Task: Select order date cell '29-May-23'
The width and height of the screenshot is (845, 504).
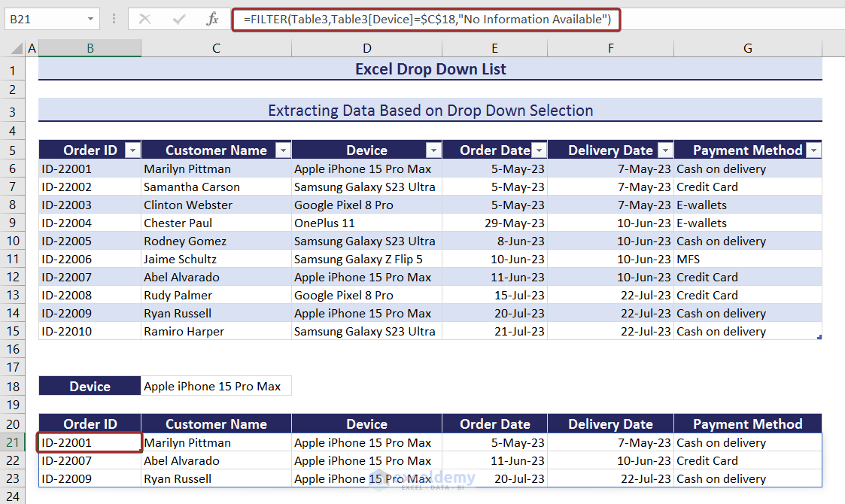Action: coord(494,223)
